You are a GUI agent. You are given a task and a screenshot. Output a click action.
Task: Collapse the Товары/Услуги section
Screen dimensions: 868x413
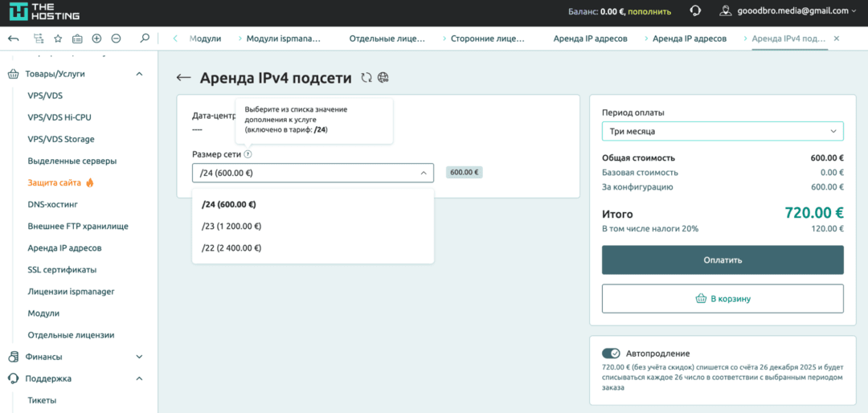coord(140,74)
